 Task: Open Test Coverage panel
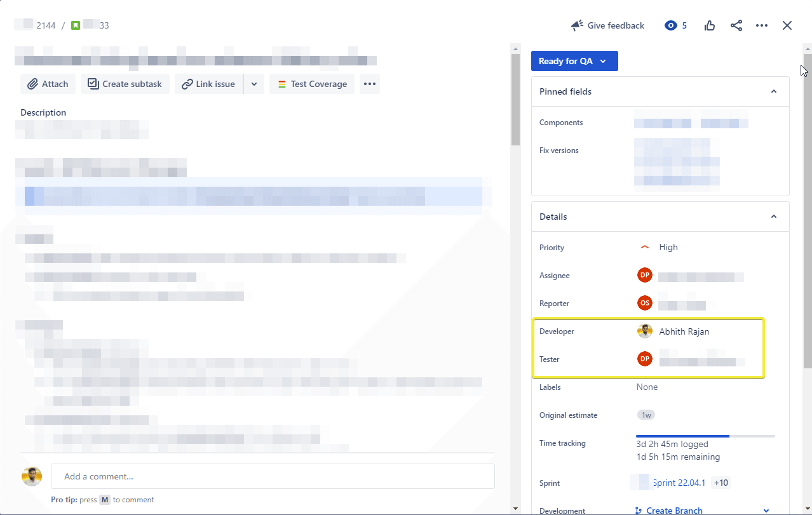312,84
